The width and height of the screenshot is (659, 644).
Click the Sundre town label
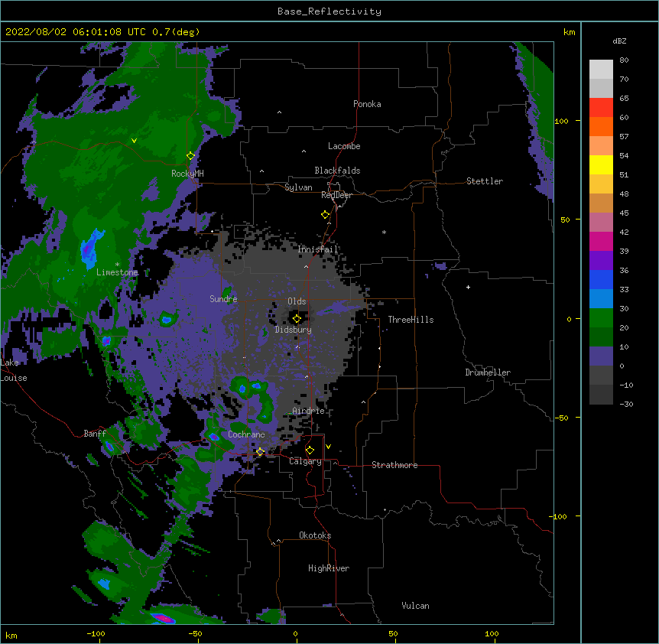(x=223, y=299)
